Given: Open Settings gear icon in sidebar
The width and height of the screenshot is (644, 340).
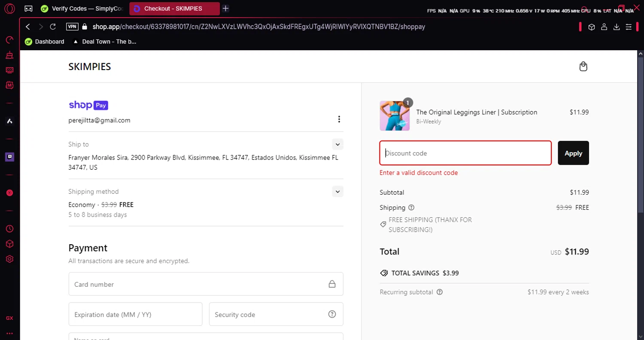Looking at the screenshot, I should point(9,259).
